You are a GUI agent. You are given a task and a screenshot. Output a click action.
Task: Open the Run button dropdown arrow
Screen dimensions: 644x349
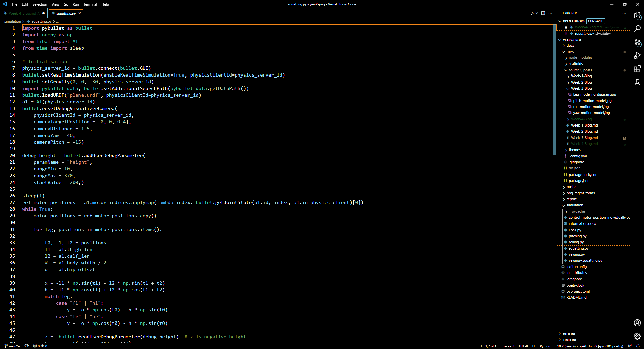(x=537, y=13)
